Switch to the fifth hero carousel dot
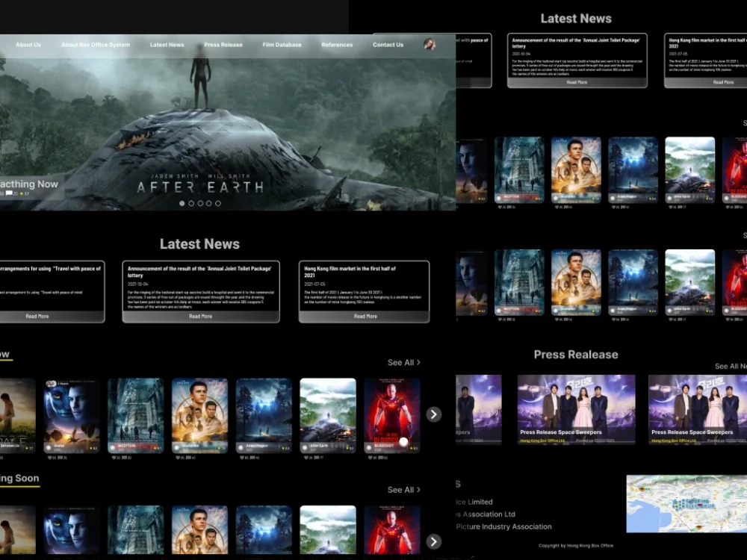 pyautogui.click(x=217, y=203)
